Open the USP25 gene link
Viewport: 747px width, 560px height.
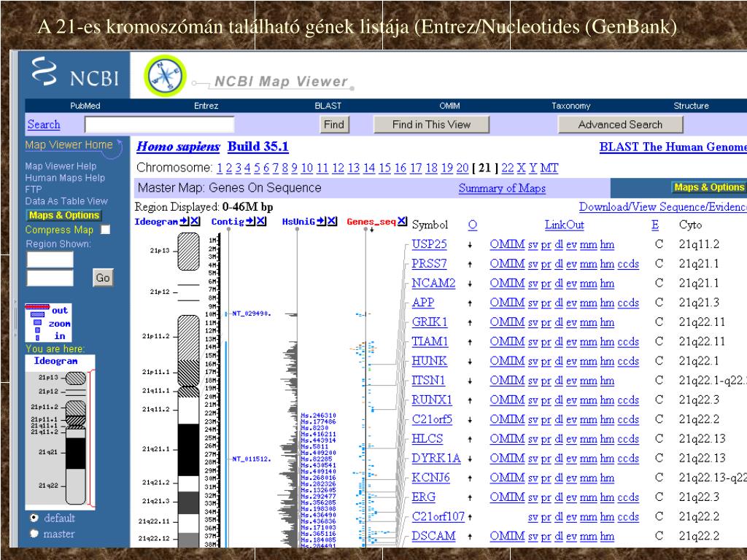(429, 244)
